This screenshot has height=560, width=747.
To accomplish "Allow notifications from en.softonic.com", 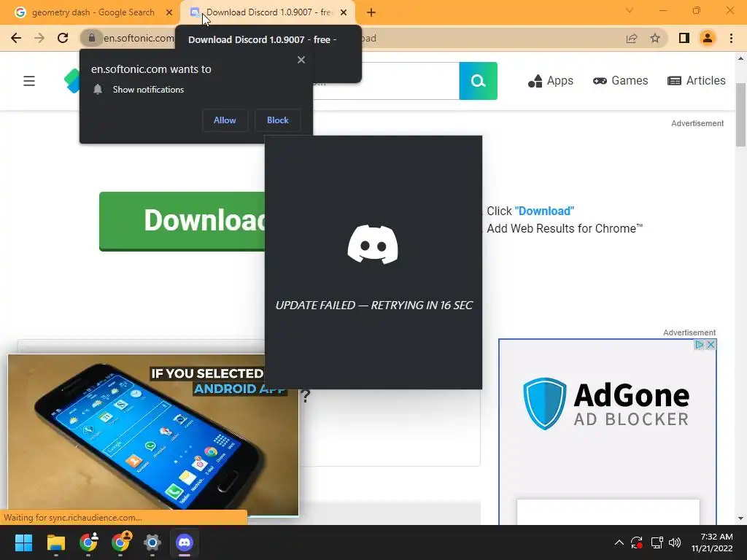I will [x=225, y=120].
